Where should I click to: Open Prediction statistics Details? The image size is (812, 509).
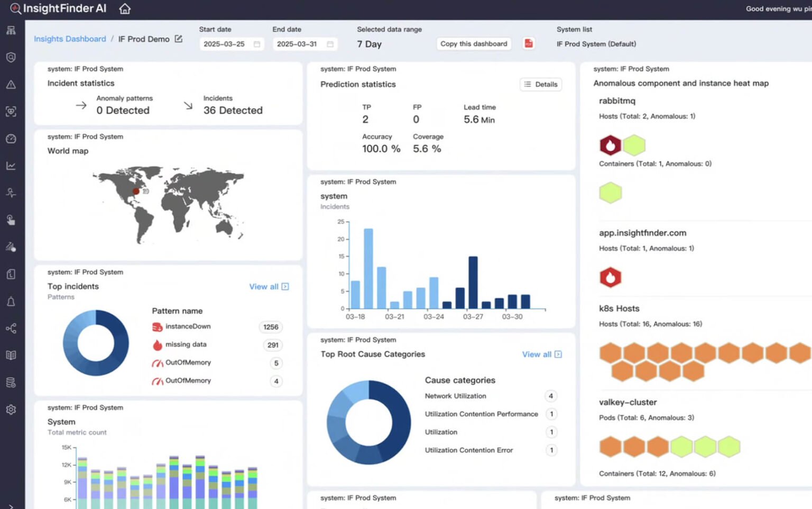[541, 84]
